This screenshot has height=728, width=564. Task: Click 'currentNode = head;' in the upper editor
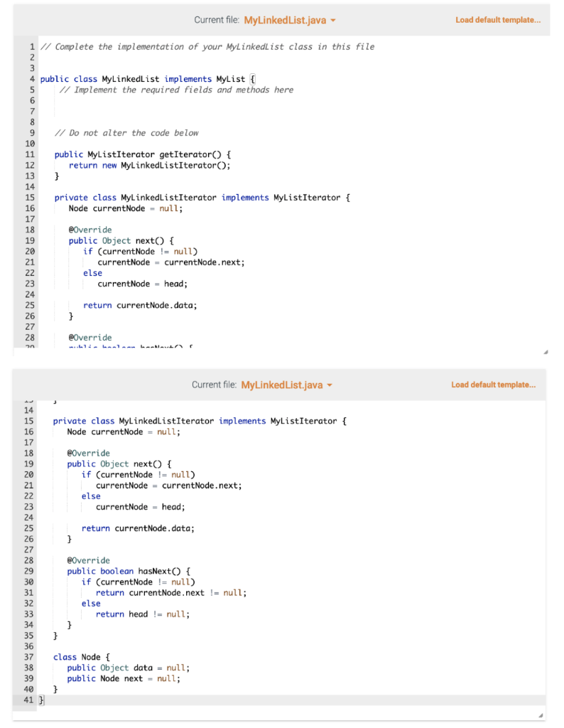pos(142,284)
